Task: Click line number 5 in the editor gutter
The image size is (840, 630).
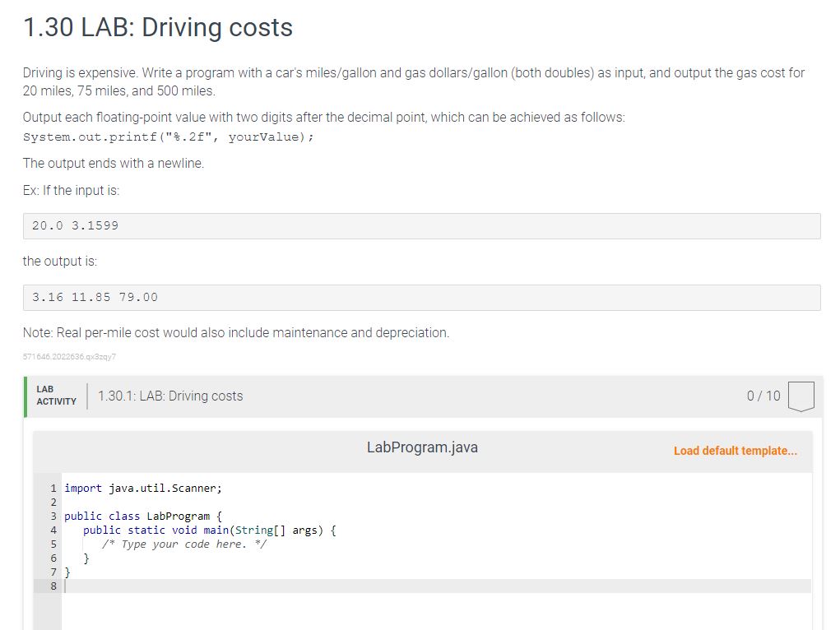Action: pyautogui.click(x=53, y=544)
